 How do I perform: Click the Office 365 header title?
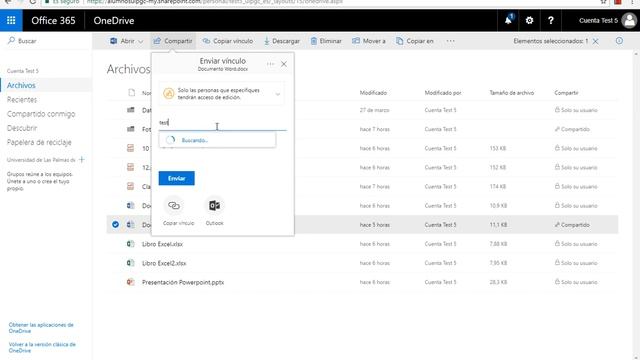[53, 20]
